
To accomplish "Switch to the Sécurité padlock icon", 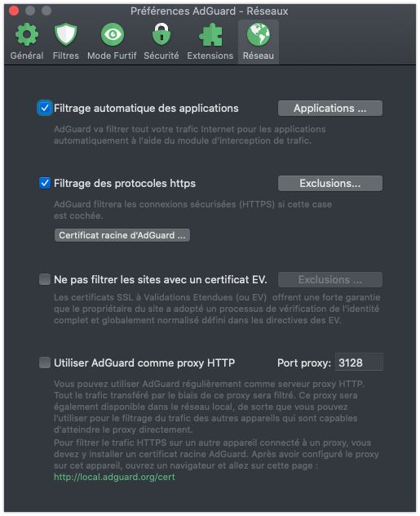I will tap(161, 34).
